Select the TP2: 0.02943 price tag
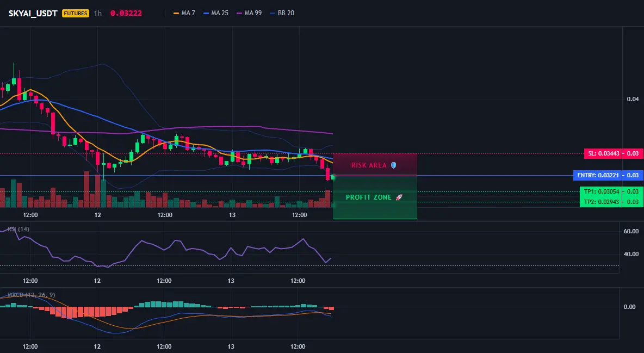The width and height of the screenshot is (644, 353). [x=601, y=202]
